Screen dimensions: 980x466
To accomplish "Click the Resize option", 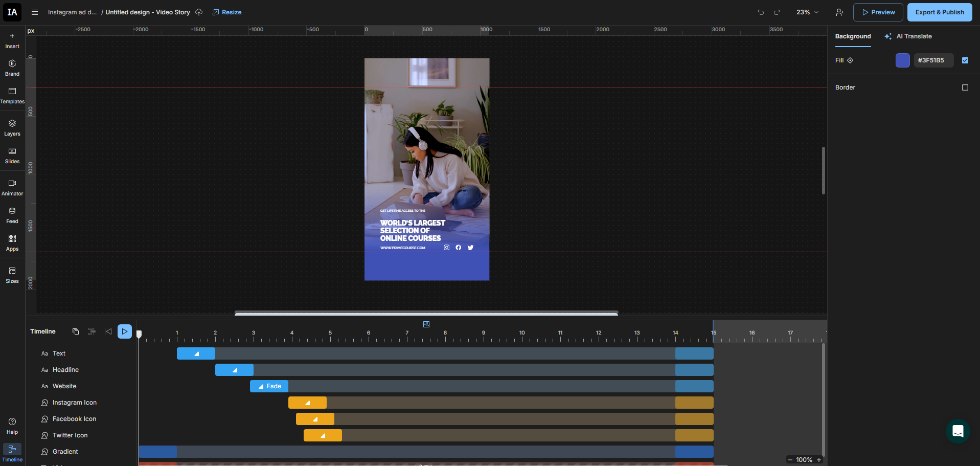I will tap(227, 12).
